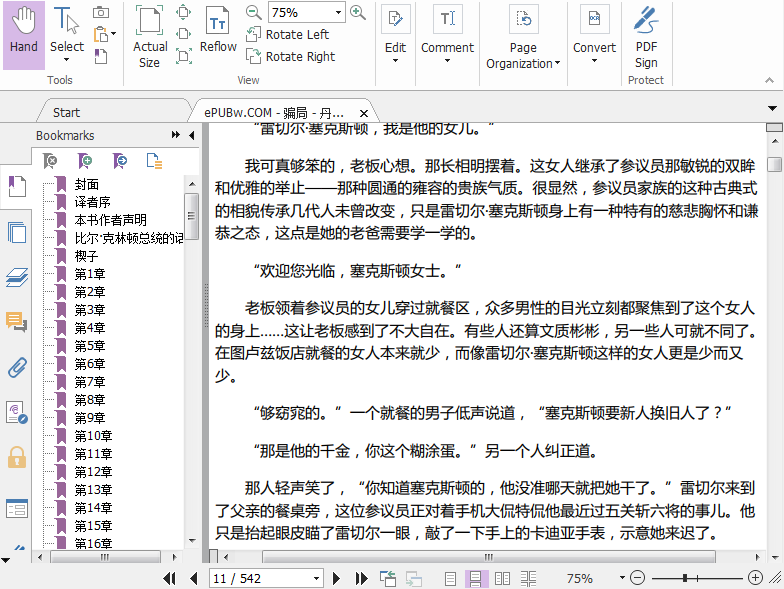784x589 pixels.
Task: Click the expand current bookmark icon
Action: click(154, 161)
